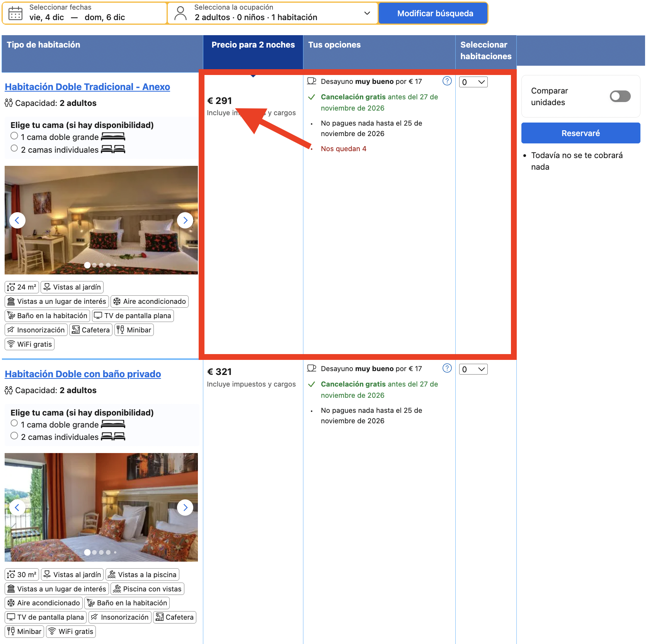Click the Reservaré button

(x=581, y=133)
